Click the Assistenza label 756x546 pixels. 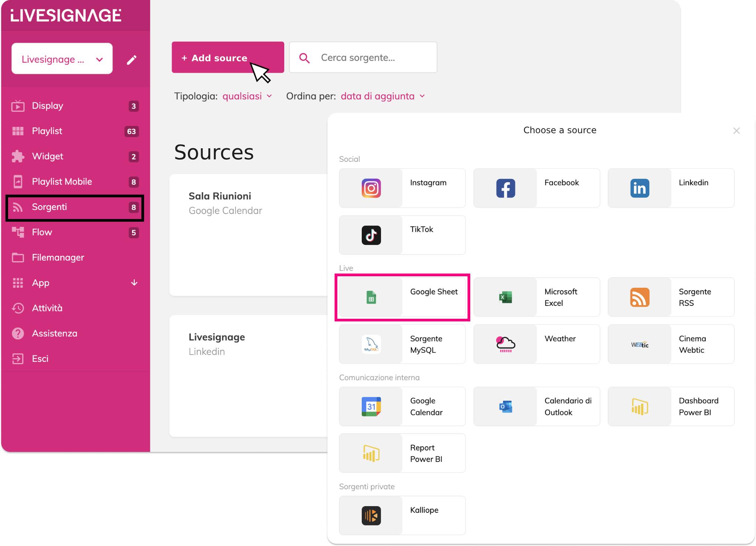[x=55, y=334]
